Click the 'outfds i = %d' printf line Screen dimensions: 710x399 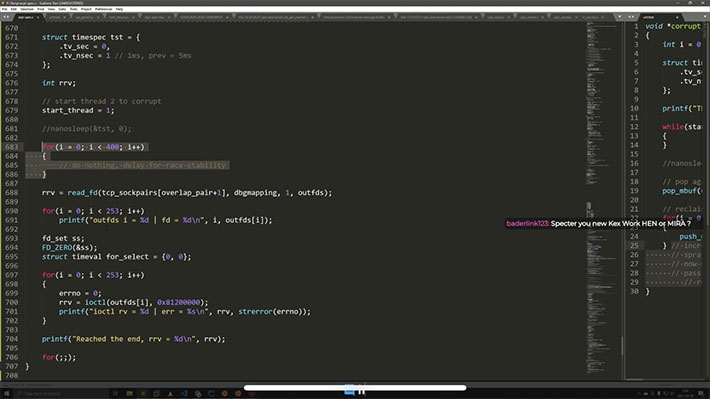(x=165, y=220)
